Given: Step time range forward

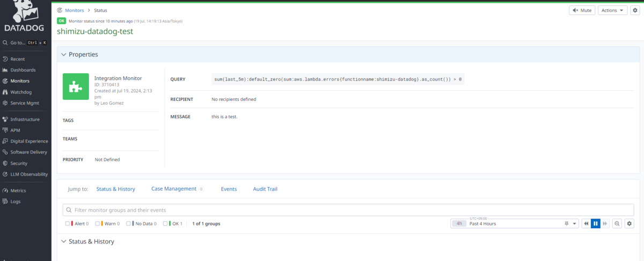Looking at the screenshot, I should pos(605,223).
